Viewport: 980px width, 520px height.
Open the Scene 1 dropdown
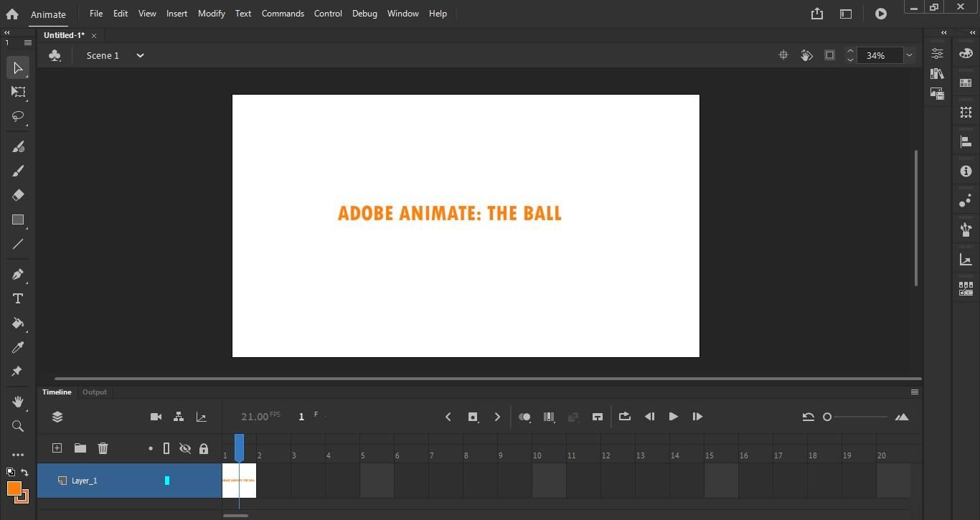[x=140, y=55]
